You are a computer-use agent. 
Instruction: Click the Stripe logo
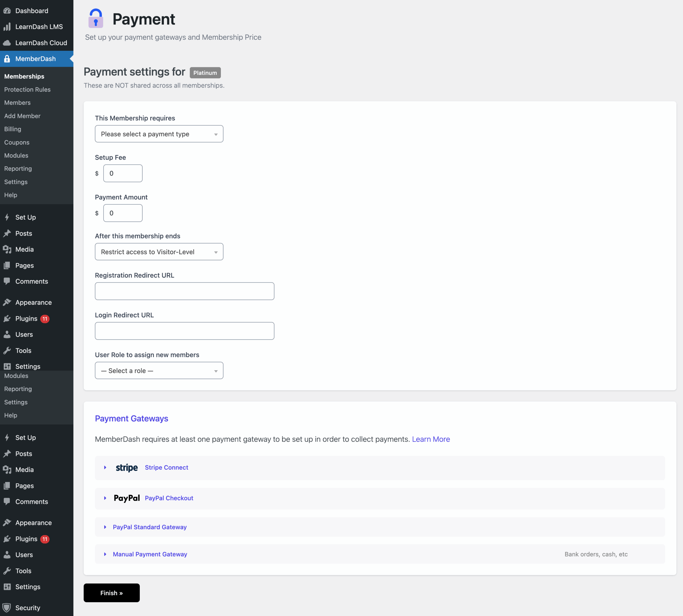[126, 467]
